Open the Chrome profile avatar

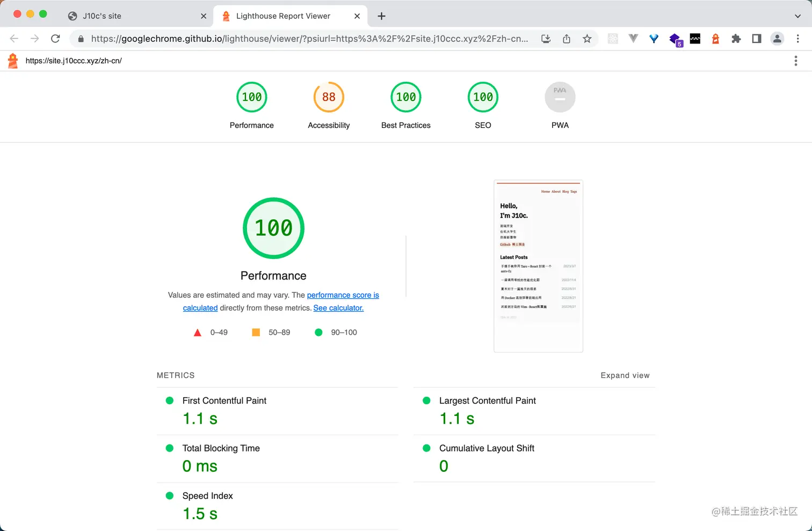click(777, 39)
